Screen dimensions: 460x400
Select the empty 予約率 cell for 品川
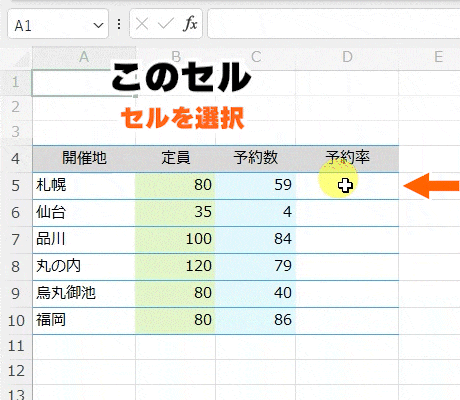(x=347, y=240)
